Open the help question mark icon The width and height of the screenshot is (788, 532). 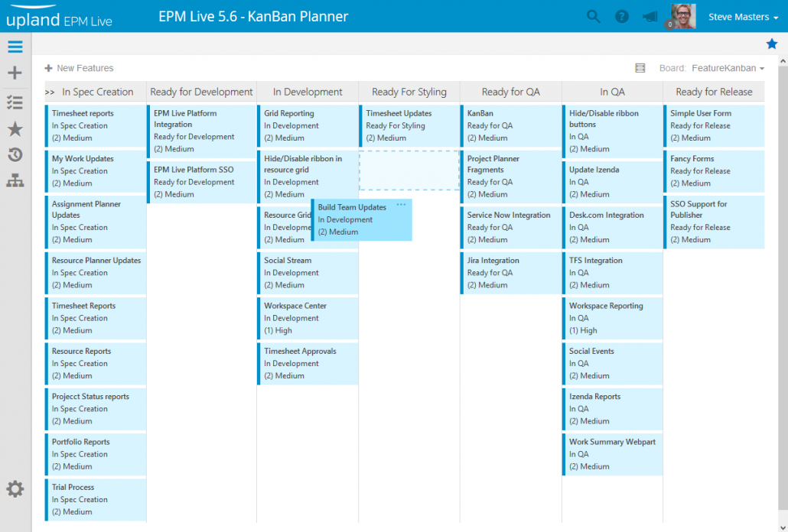[x=622, y=16]
